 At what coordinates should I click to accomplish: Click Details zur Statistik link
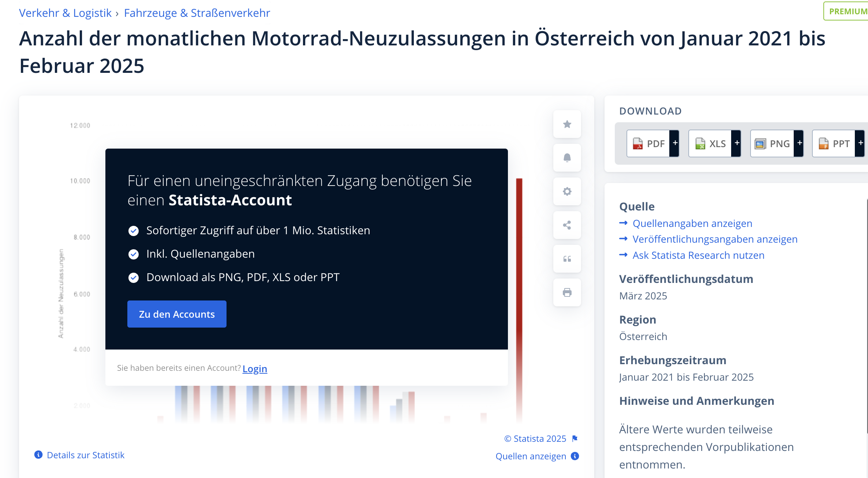point(86,455)
